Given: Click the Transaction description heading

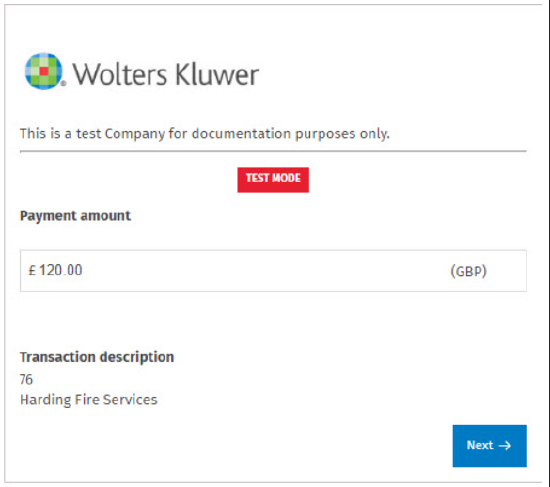Looking at the screenshot, I should click(97, 357).
